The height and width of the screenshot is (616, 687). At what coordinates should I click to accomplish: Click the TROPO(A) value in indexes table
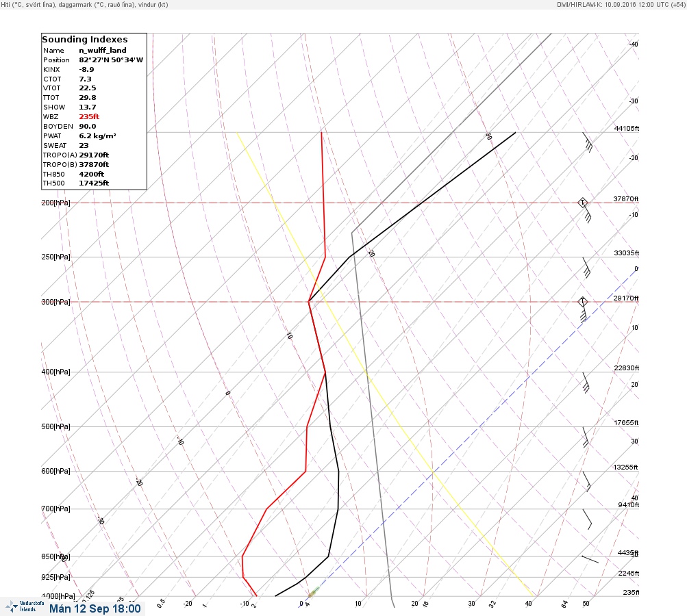pyautogui.click(x=94, y=155)
